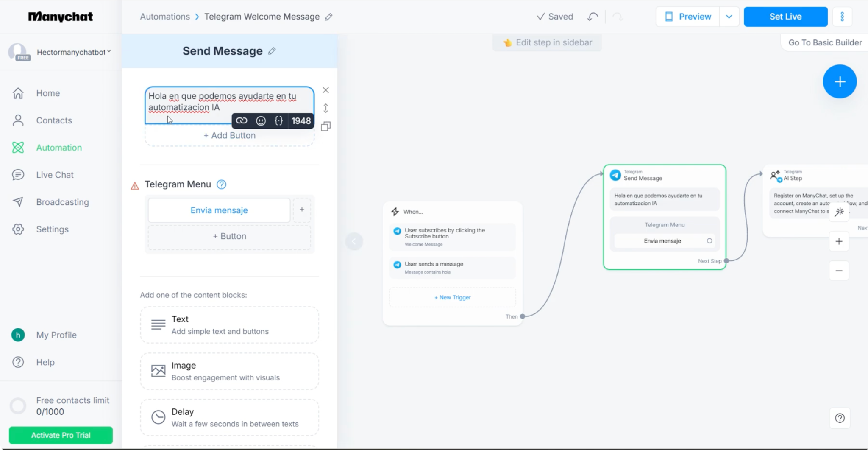Click the Telegram Menu warning triangle icon

coord(135,186)
